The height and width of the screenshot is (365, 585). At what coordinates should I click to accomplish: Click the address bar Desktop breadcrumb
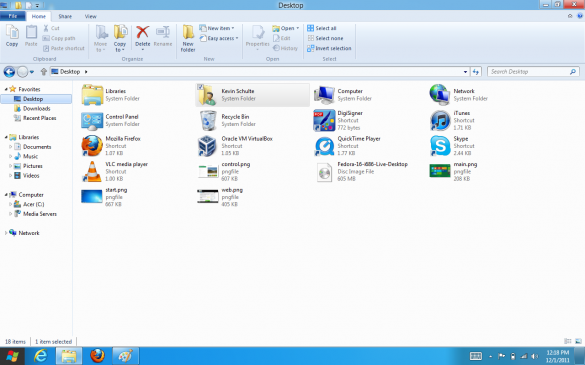pos(70,72)
